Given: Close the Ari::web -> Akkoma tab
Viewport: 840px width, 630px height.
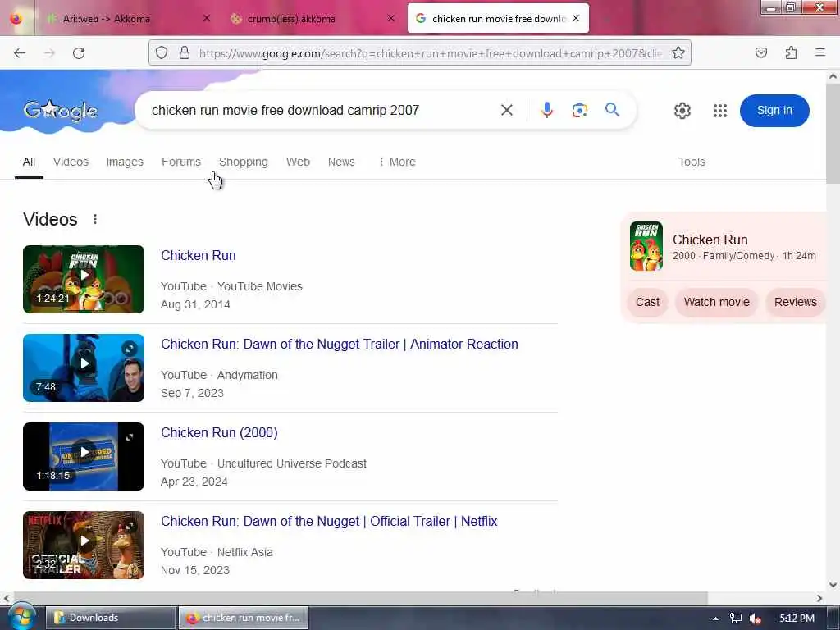Looking at the screenshot, I should pos(206,18).
